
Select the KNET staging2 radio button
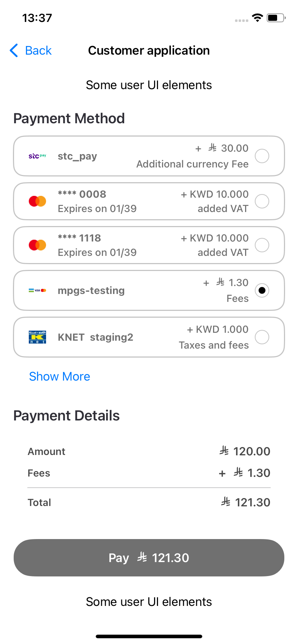262,337
